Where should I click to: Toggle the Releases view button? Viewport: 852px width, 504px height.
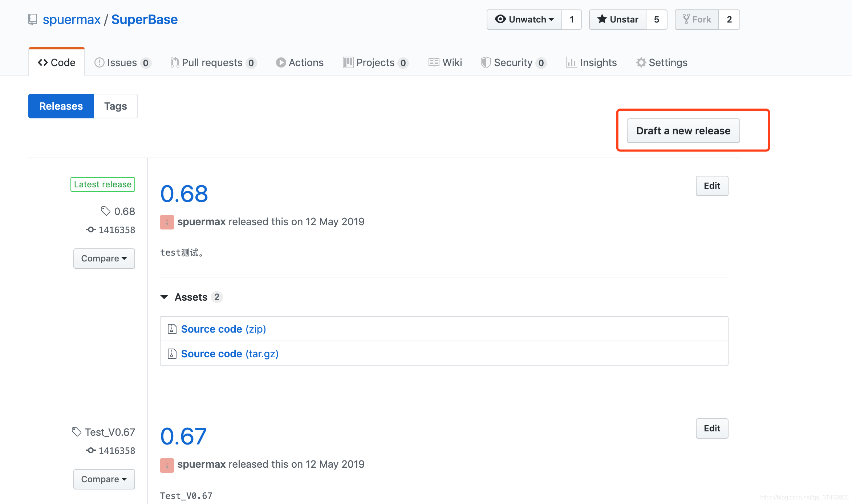tap(61, 106)
